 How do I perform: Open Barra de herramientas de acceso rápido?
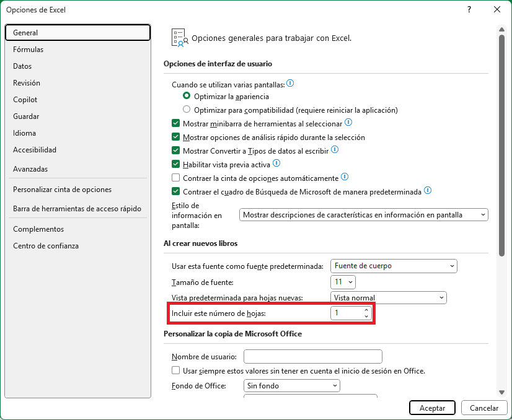pos(77,209)
